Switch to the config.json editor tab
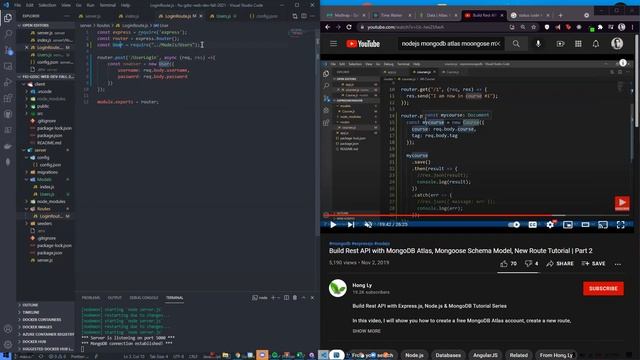The height and width of the screenshot is (360, 640). pos(264,16)
